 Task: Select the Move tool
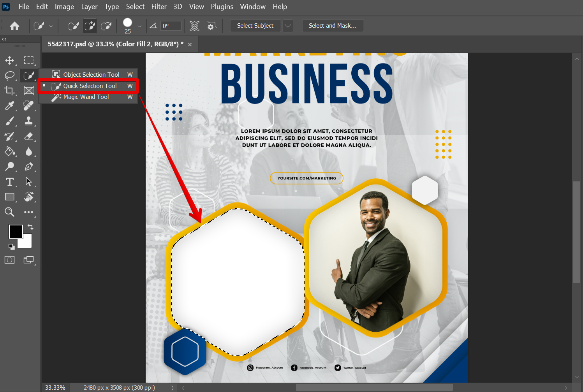[9, 60]
